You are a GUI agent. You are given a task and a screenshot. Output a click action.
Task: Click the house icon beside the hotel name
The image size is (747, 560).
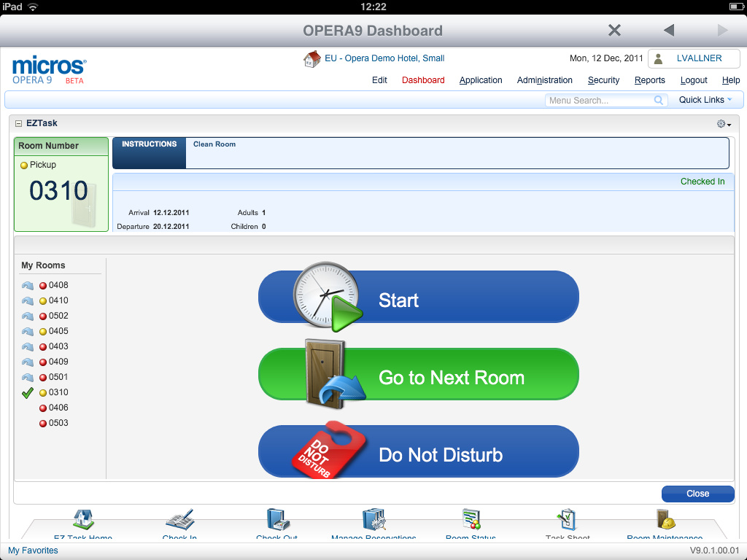[x=312, y=60]
